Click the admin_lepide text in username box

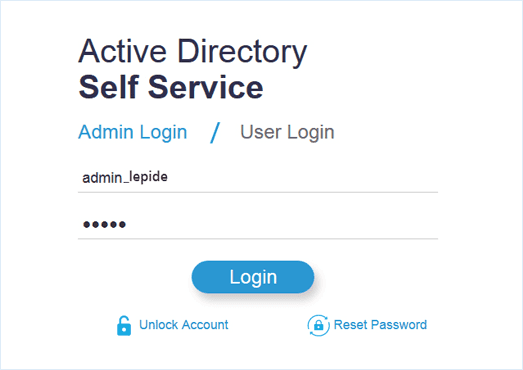coord(125,177)
